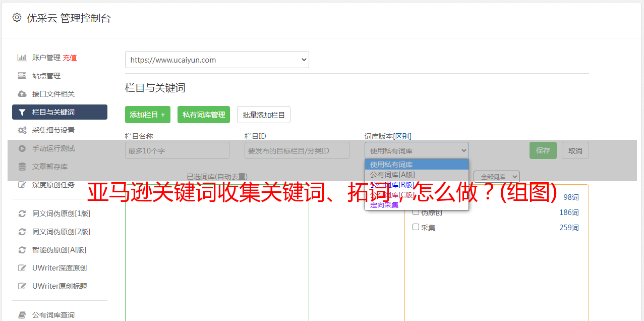This screenshot has height=321, width=644.
Task: Click the 取消 button
Action: point(575,150)
